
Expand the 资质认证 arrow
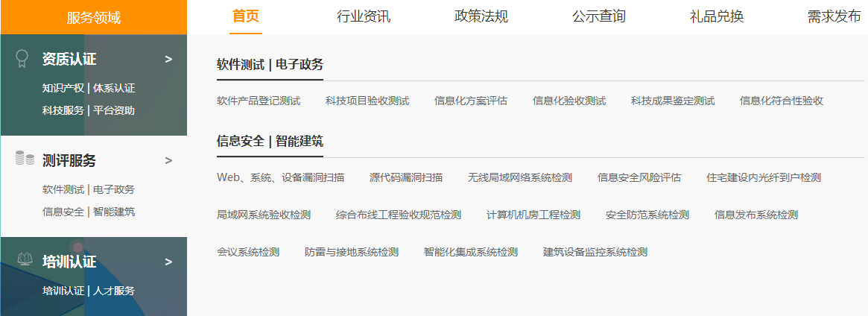(168, 59)
